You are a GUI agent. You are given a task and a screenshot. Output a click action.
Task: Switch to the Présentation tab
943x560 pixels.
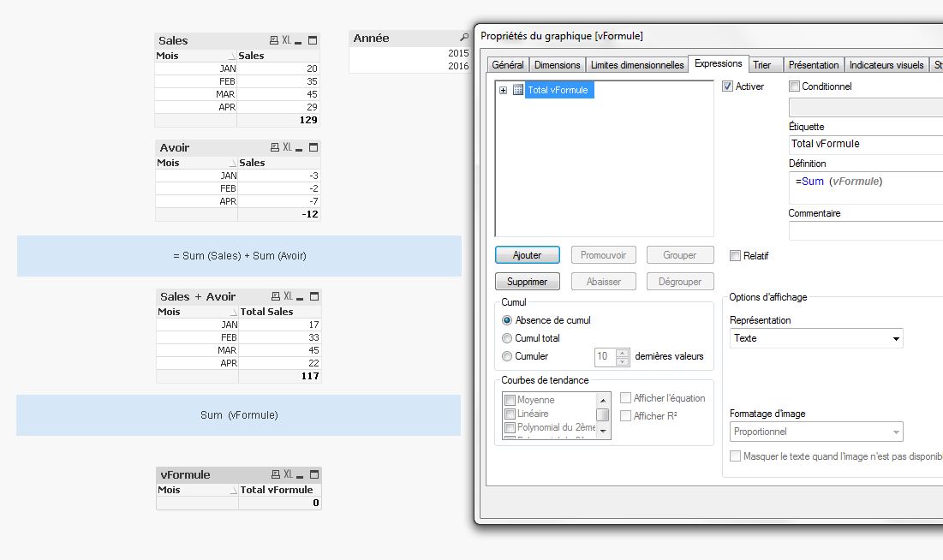click(813, 65)
